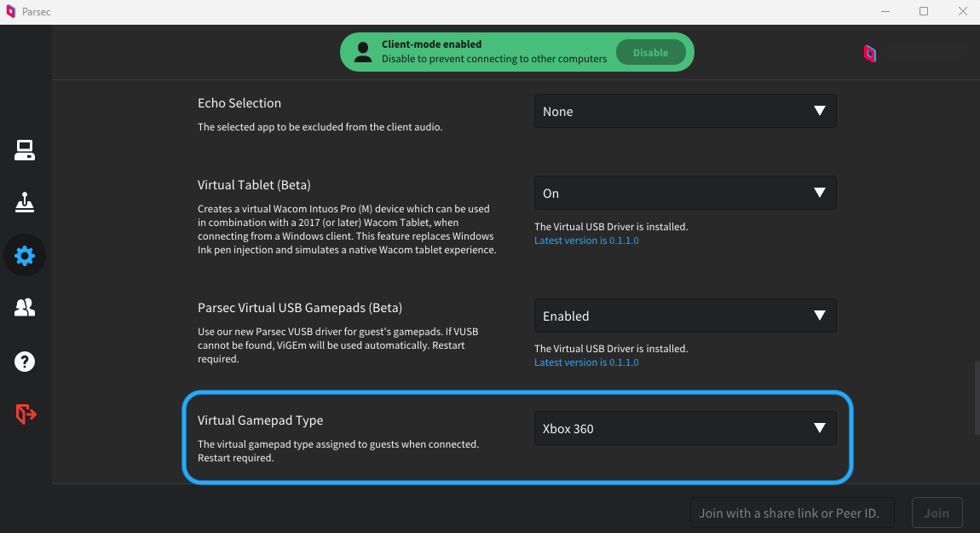This screenshot has height=533, width=980.
Task: Click the latest version link under Virtual Tablet
Action: (x=586, y=240)
